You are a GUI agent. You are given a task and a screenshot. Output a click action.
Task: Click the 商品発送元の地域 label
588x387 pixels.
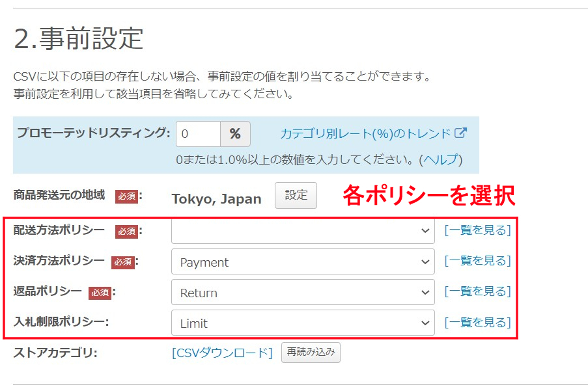tap(59, 195)
